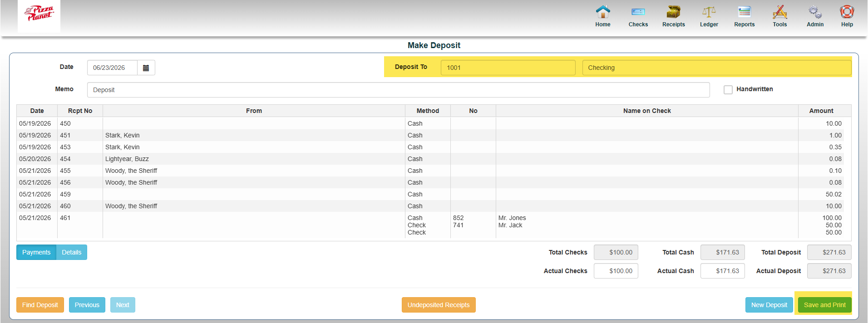Viewport: 868px width, 323px height.
Task: Click the Mr. Jones name on check
Action: pos(512,218)
